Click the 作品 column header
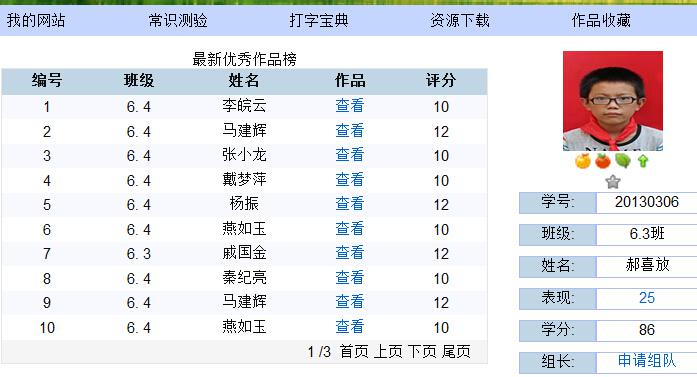 pos(350,81)
